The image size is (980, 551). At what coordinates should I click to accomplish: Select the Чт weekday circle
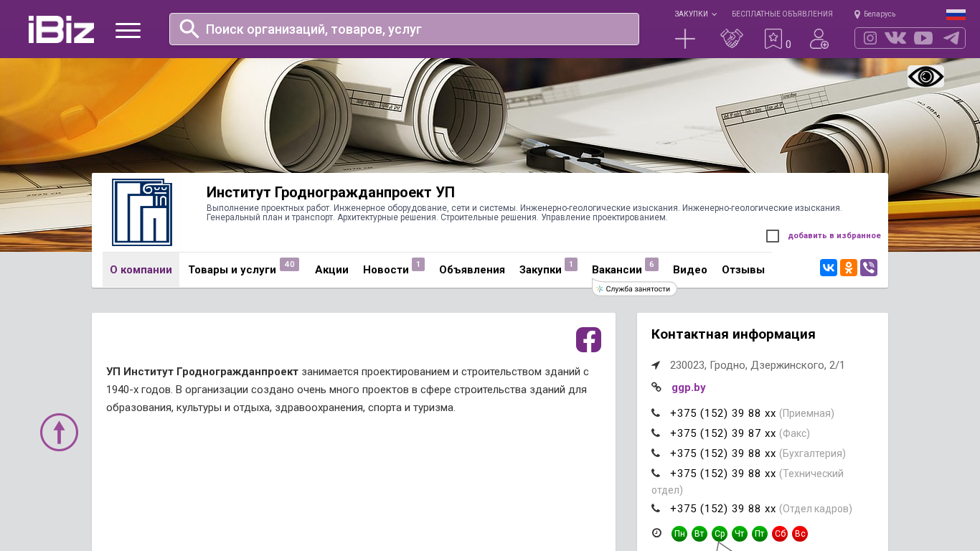point(740,534)
